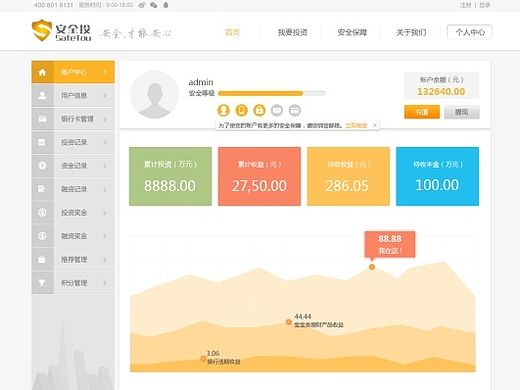Image resolution: width=520 pixels, height=390 pixels.
Task: Click the 登录 login link
Action: [485, 5]
